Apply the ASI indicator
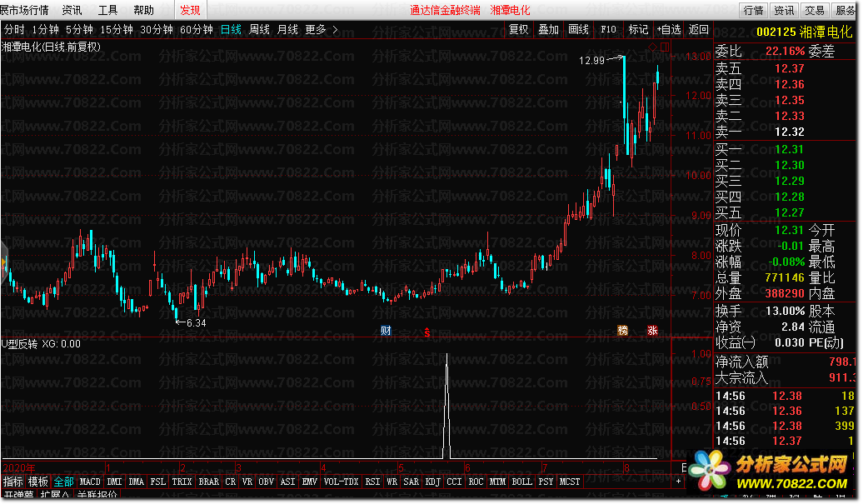This screenshot has height=504, width=863. (288, 482)
